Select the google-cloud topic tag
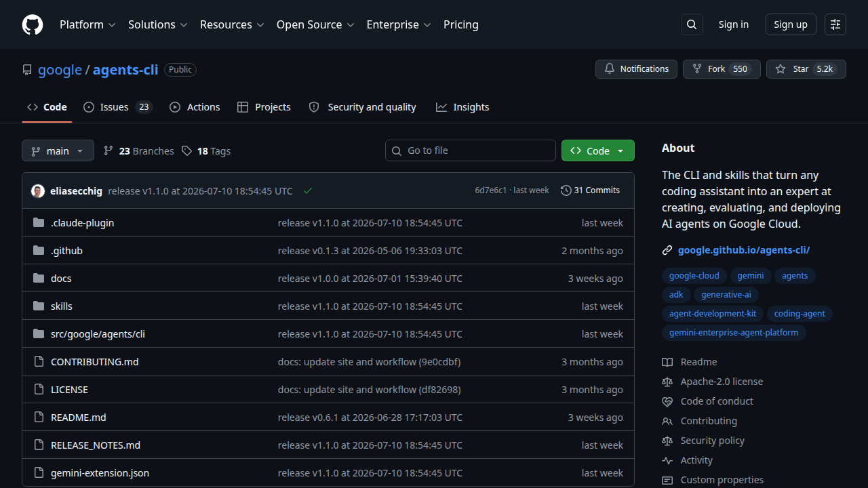 (694, 276)
